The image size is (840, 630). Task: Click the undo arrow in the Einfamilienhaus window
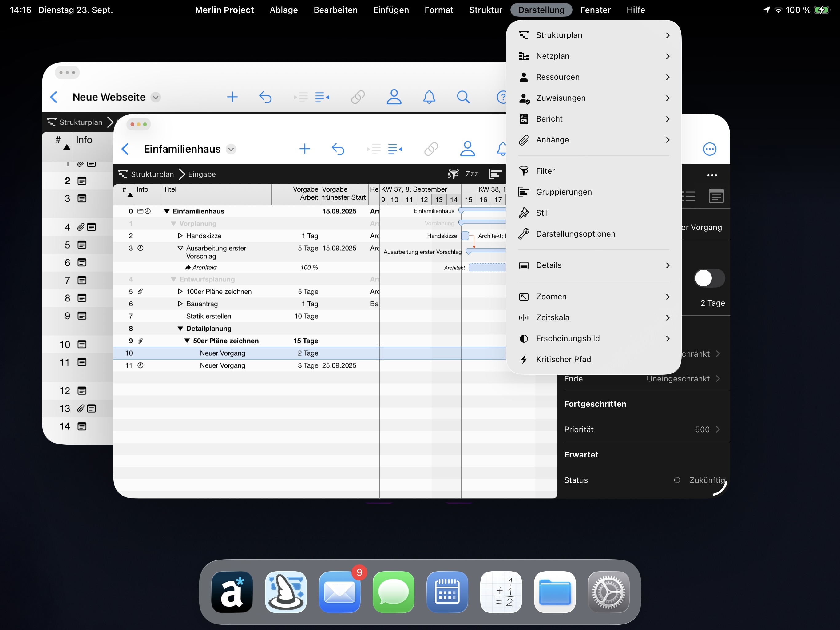pyautogui.click(x=338, y=149)
